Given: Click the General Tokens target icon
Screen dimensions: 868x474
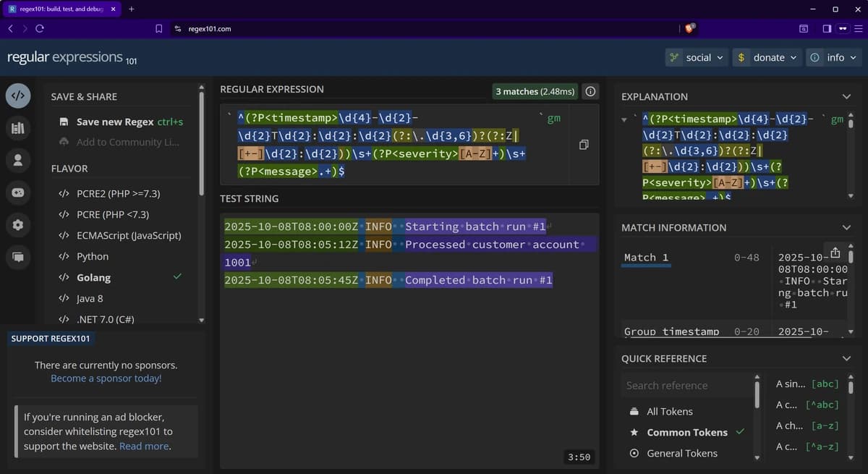Looking at the screenshot, I should 634,453.
